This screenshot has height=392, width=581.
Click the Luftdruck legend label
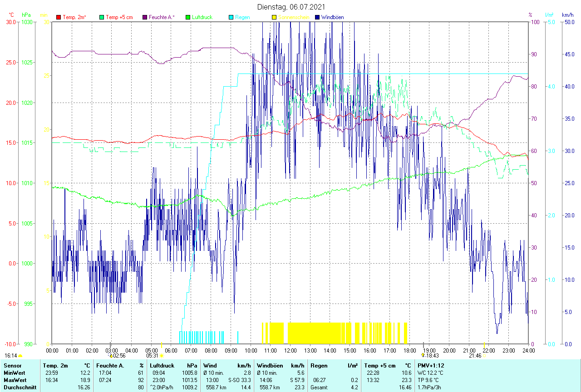point(202,17)
